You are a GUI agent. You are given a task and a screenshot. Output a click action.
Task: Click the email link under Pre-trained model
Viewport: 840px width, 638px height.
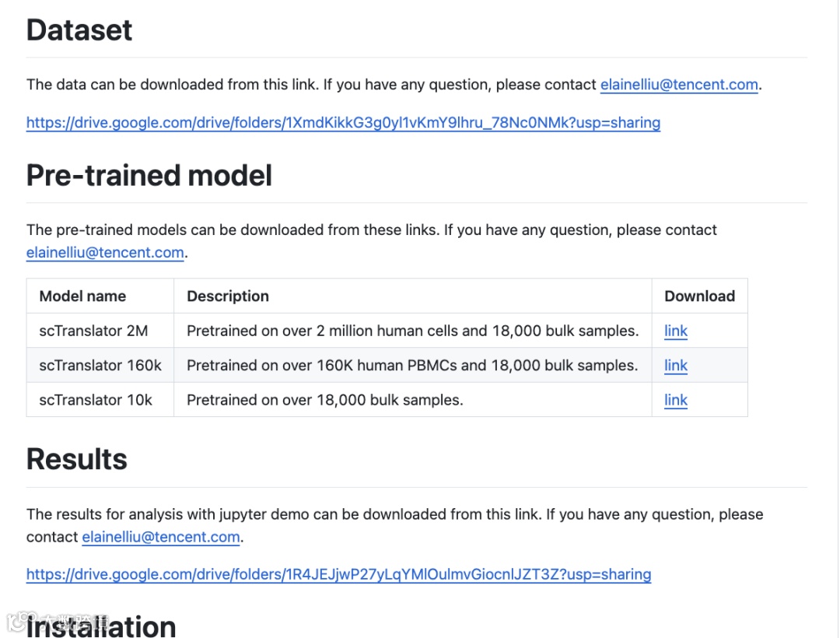(x=105, y=253)
